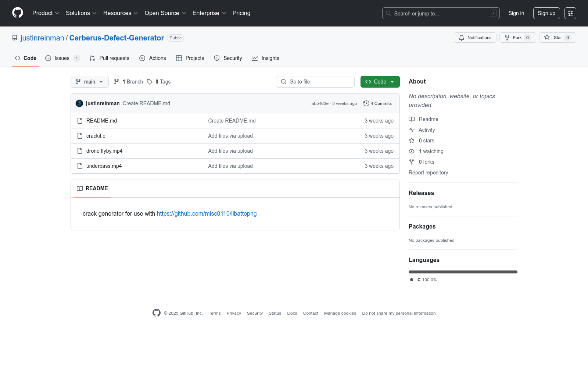This screenshot has height=368, width=588.
Task: Star the repository with the Star button
Action: tap(557, 38)
